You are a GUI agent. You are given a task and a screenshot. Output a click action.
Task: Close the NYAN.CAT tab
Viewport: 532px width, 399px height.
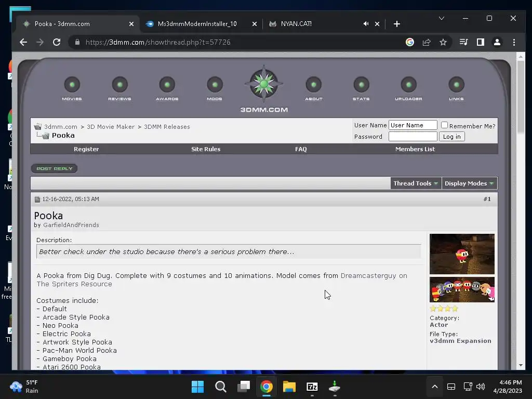pyautogui.click(x=377, y=24)
